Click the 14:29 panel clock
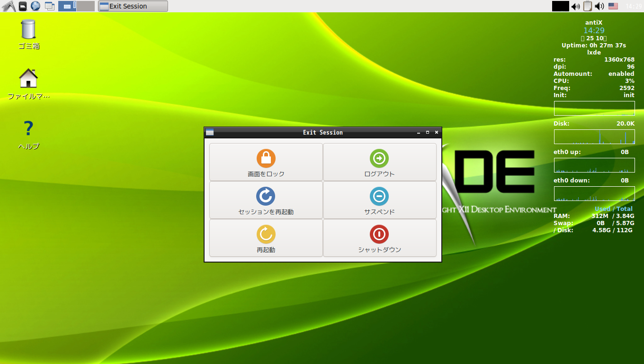 (x=634, y=6)
